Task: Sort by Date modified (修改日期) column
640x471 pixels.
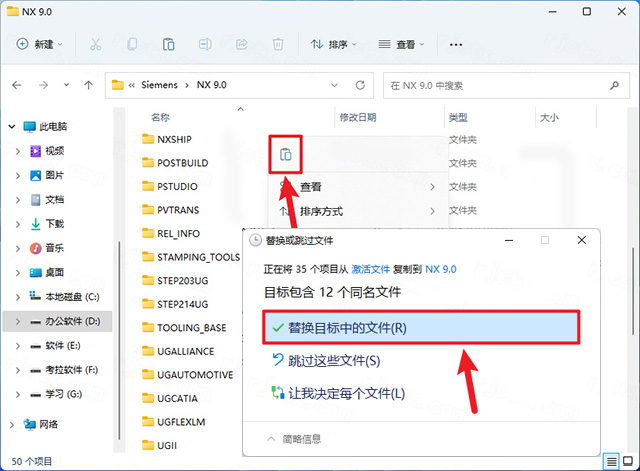Action: (x=358, y=118)
